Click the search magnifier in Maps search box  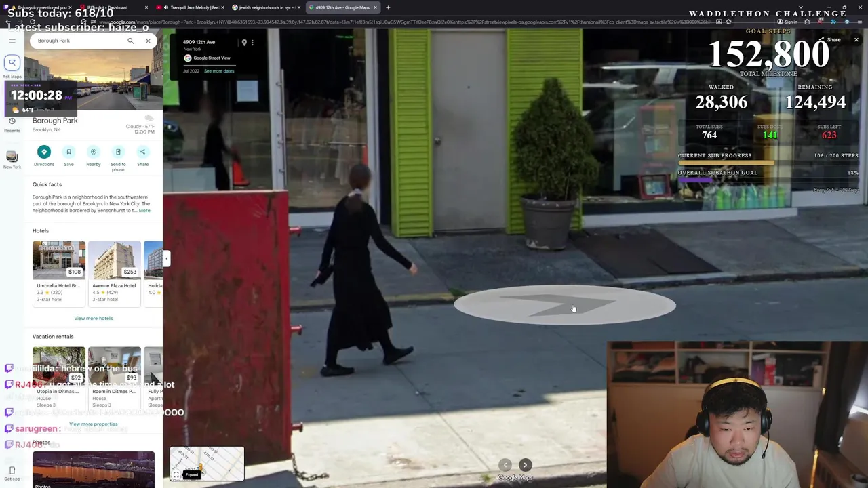pyautogui.click(x=130, y=41)
